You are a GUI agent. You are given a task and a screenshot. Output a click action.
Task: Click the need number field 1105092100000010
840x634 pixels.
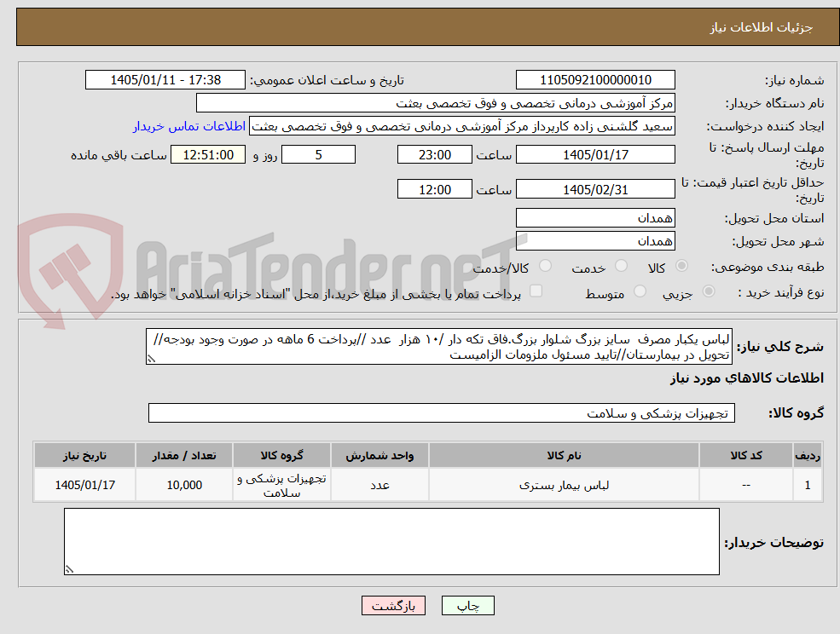tap(595, 80)
